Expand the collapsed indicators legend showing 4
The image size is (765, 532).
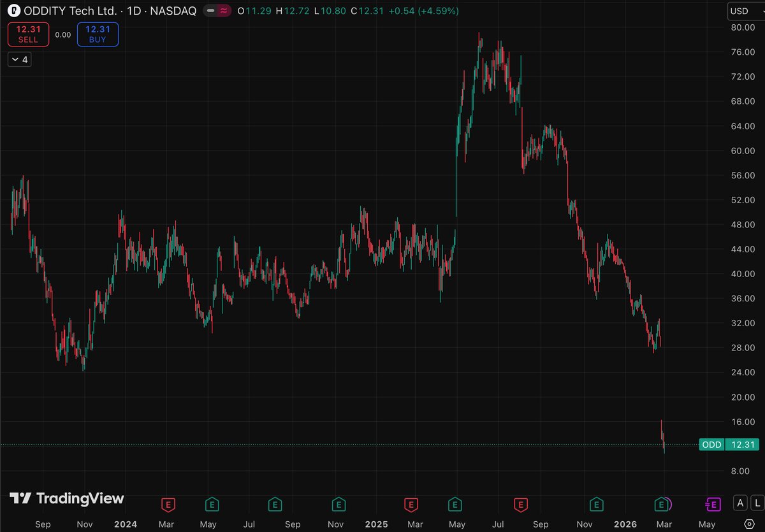(19, 59)
